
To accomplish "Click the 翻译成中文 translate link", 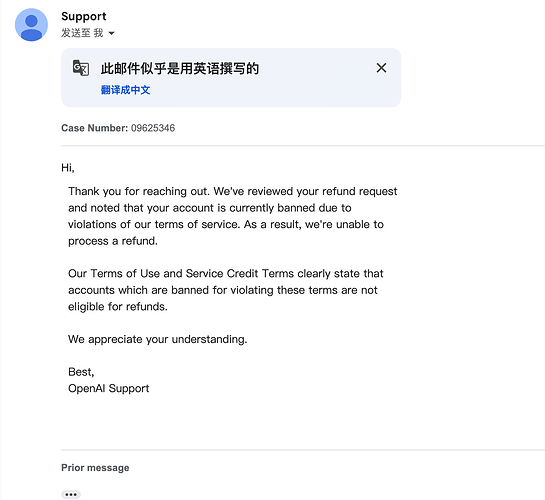I will pyautogui.click(x=125, y=90).
